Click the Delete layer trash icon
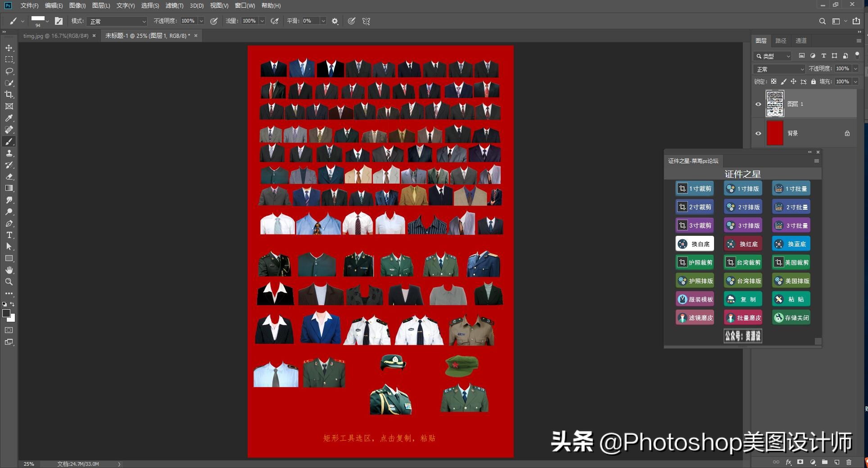Screen dimensions: 868x468 (850, 462)
